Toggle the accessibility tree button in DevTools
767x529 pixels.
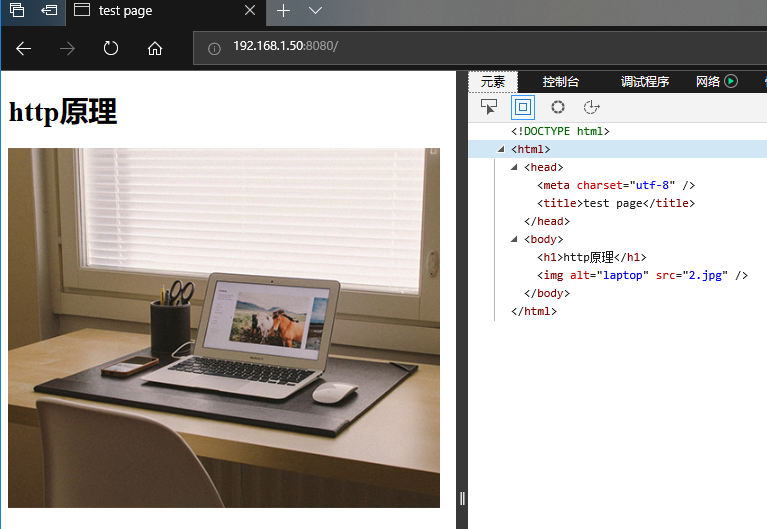591,107
